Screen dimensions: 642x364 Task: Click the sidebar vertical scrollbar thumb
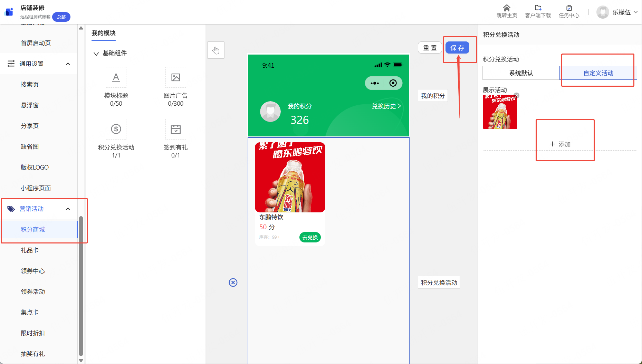pos(81,286)
